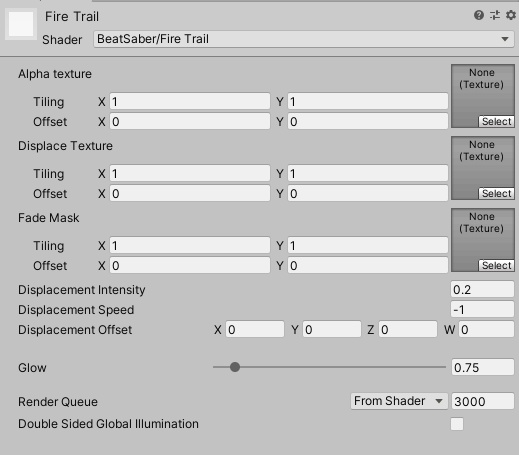
Task: Click the Displacement Offset Y field
Action: [332, 329]
